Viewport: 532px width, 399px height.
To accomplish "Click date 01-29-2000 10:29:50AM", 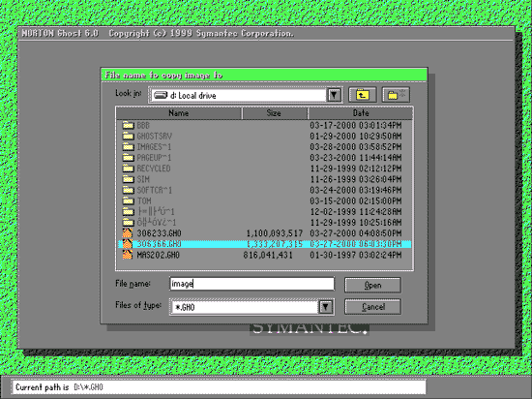I will 356,137.
